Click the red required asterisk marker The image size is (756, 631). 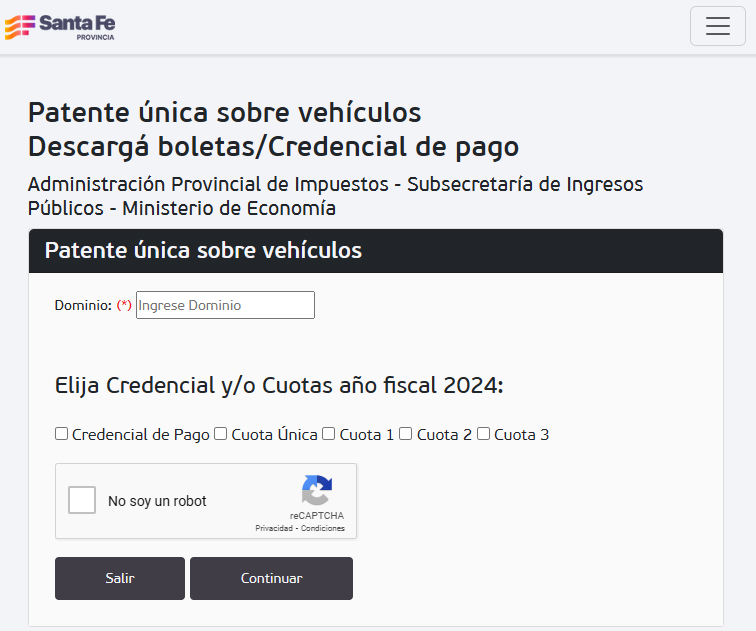[x=124, y=306]
